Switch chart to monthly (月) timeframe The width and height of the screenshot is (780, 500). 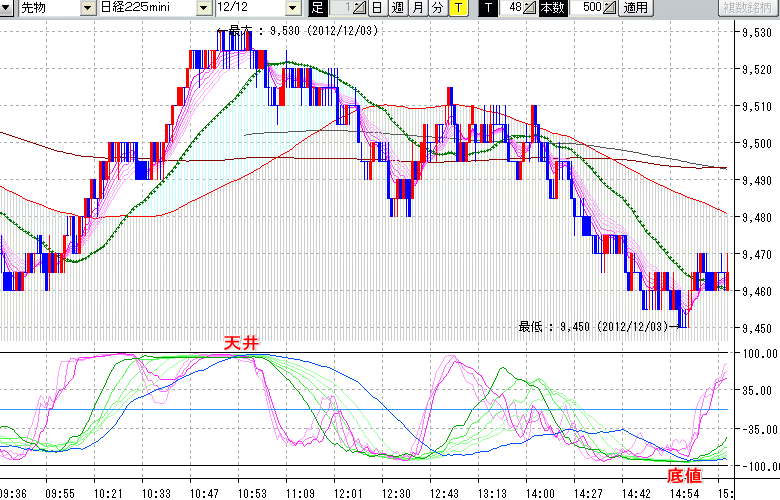(418, 8)
